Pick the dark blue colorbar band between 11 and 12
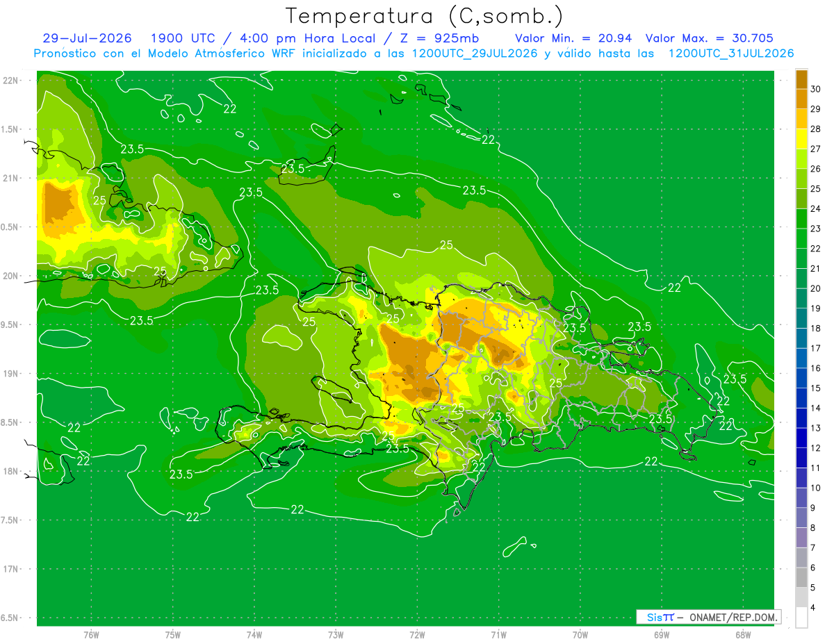 coord(801,459)
